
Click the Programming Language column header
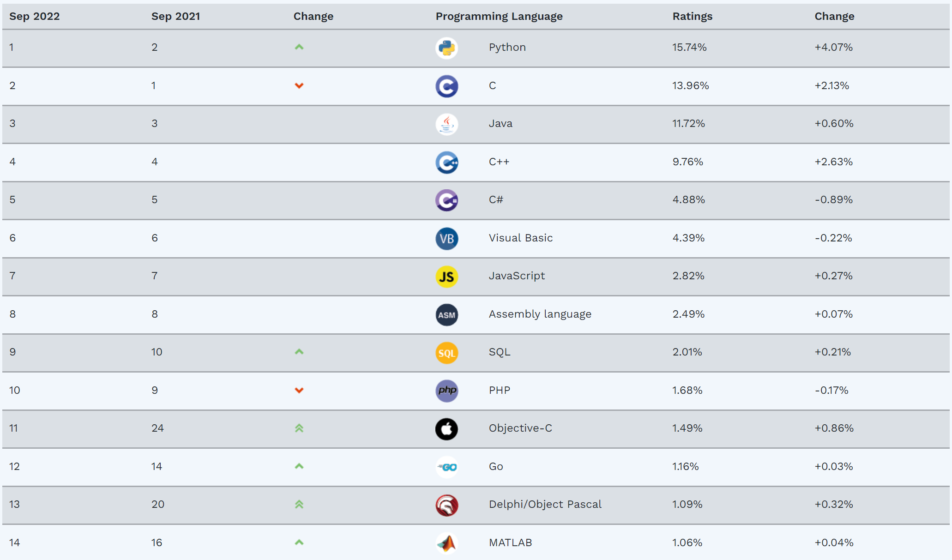tap(499, 16)
